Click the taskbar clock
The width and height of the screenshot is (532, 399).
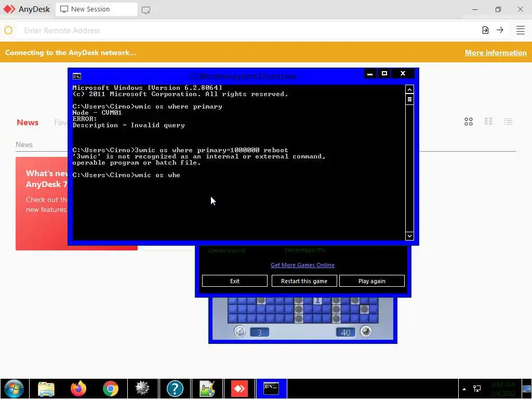(x=503, y=389)
